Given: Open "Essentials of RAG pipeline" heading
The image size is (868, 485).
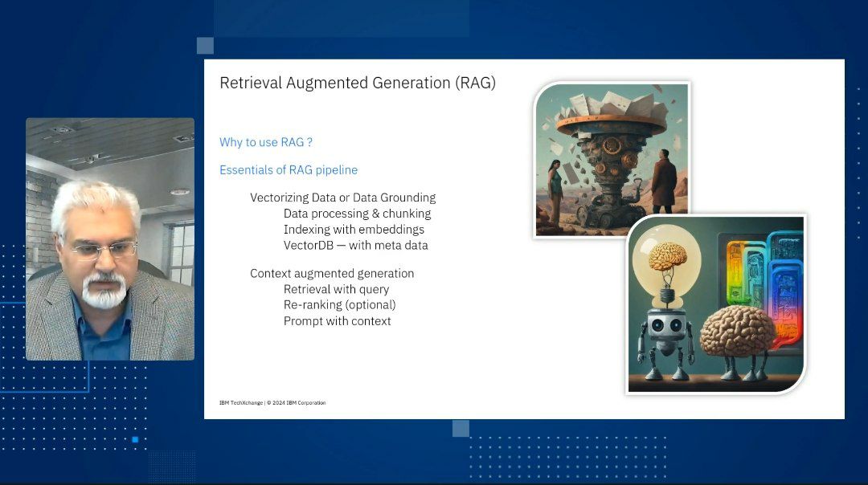Looking at the screenshot, I should click(x=289, y=170).
